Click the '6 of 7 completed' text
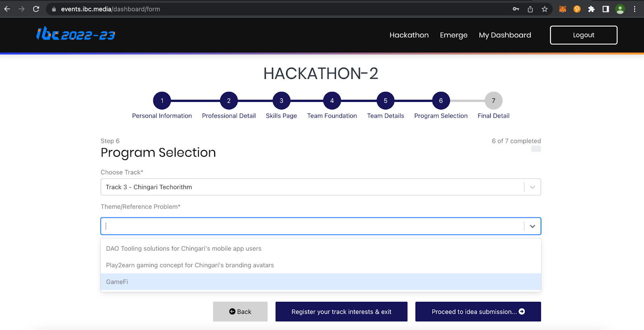This screenshot has width=644, height=330. [516, 141]
